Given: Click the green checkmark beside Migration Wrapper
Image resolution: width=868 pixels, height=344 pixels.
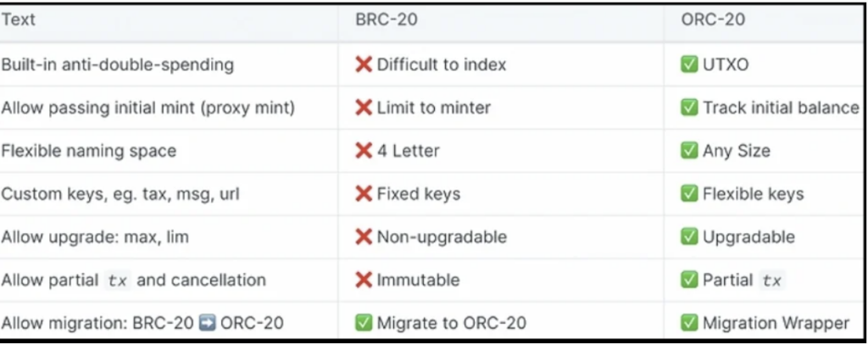Looking at the screenshot, I should coord(689,323).
